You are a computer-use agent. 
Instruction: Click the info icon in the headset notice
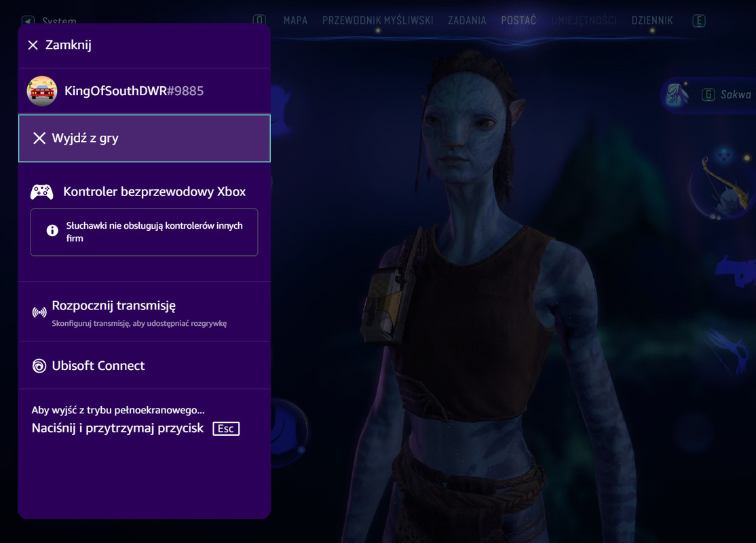(x=52, y=231)
